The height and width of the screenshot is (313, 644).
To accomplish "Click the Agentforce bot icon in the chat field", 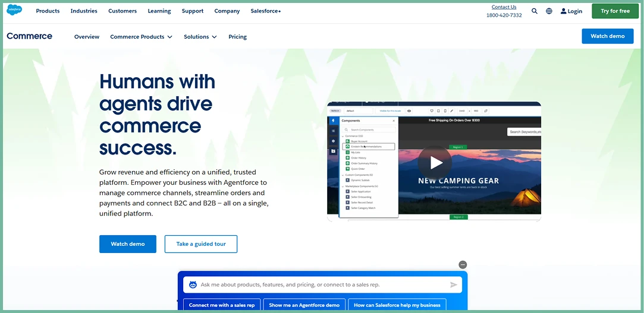I will click(x=193, y=284).
